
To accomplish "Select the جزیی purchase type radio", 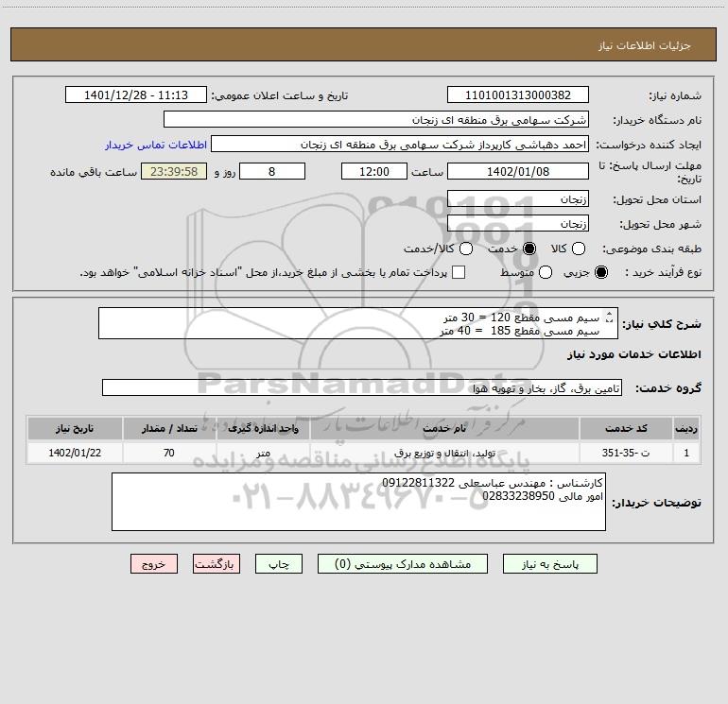I will coord(600,272).
